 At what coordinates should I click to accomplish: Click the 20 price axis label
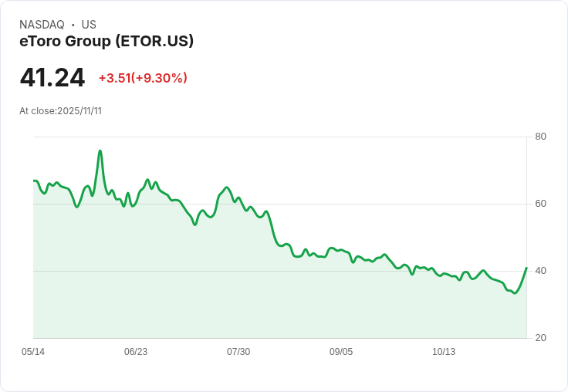pos(540,338)
